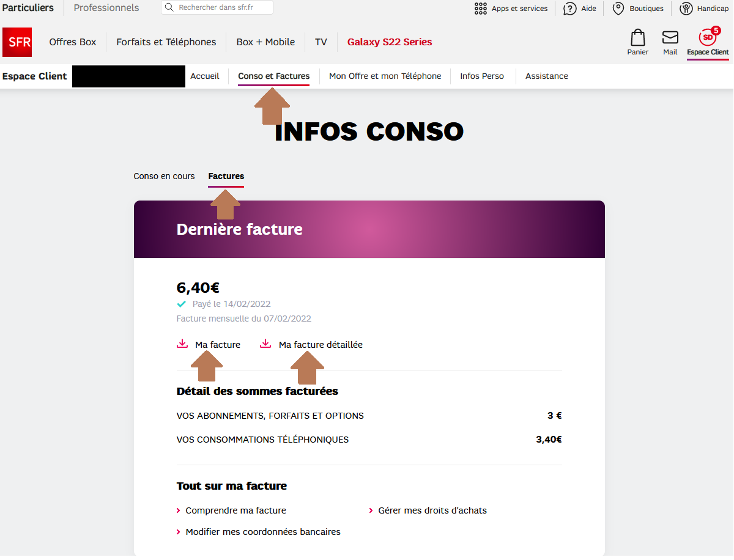This screenshot has width=734, height=560.
Task: Click the Payé le 14/02/2022 text
Action: pos(231,304)
